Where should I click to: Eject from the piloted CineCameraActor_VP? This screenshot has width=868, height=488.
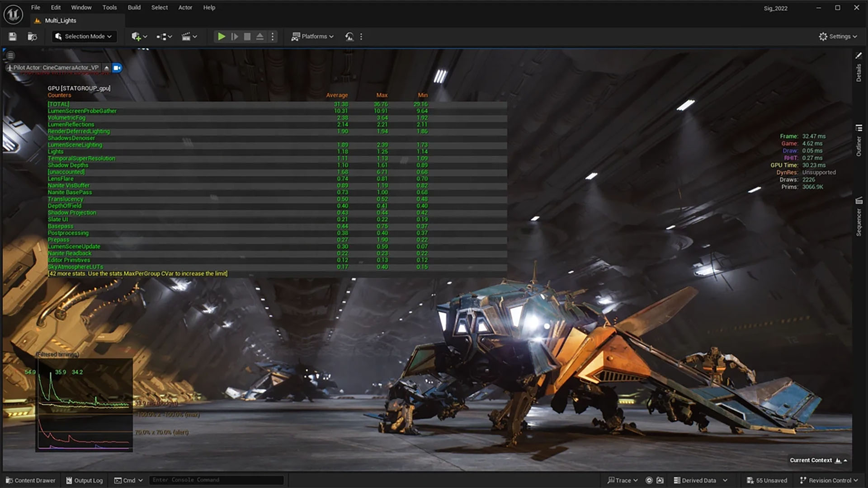(106, 68)
